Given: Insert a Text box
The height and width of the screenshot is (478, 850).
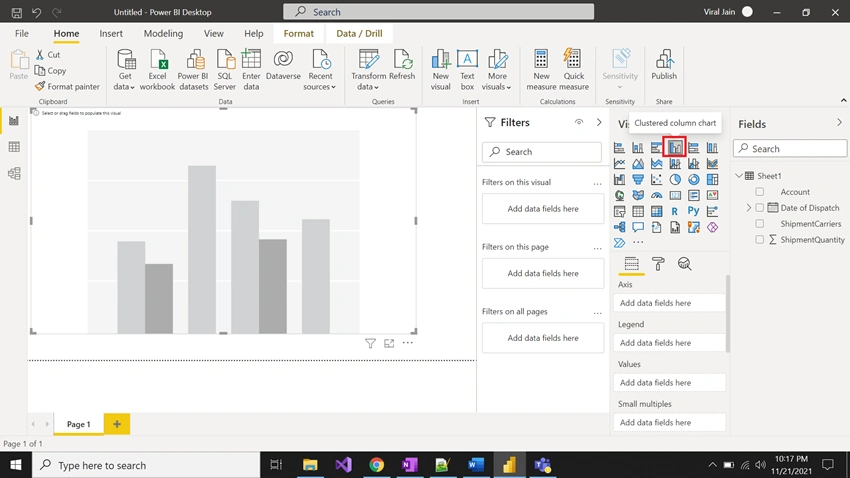Looking at the screenshot, I should click(467, 70).
